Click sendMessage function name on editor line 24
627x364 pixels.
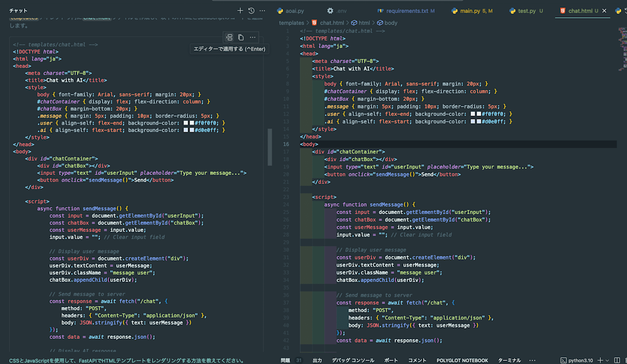click(x=388, y=205)
